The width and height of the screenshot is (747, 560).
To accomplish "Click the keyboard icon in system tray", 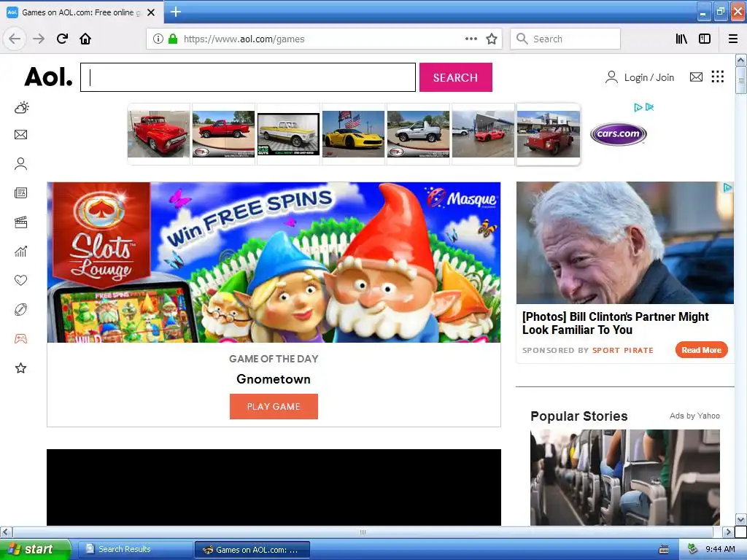I will click(664, 550).
